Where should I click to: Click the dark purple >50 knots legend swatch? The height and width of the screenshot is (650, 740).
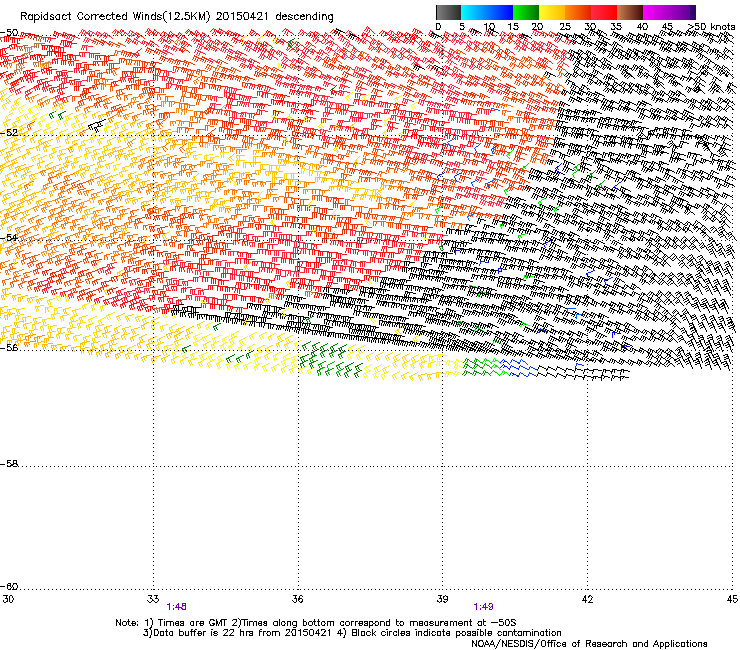[x=692, y=12]
